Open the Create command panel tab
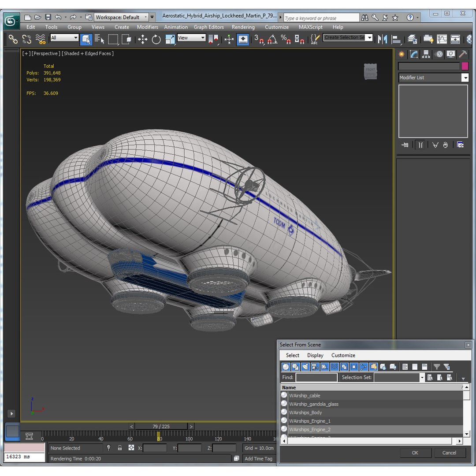 click(x=402, y=54)
